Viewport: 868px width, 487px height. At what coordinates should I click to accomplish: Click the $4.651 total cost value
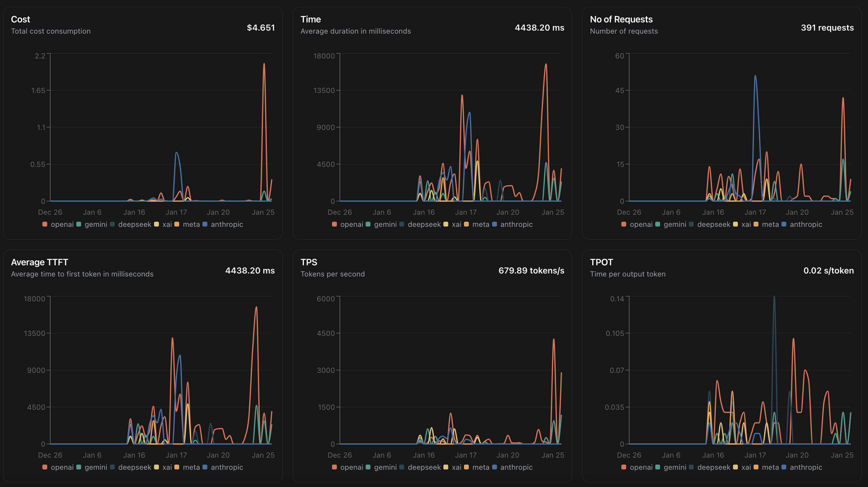[261, 28]
